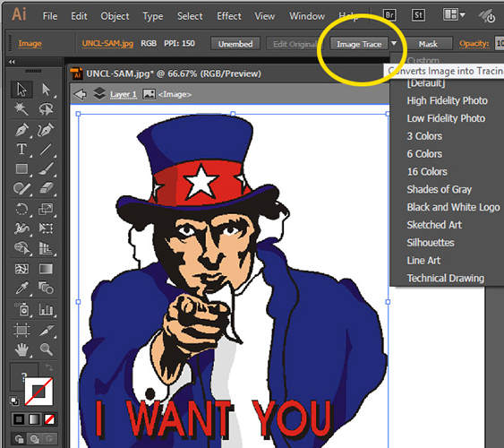
Task: Select the Scale tool
Action: pyautogui.click(x=46, y=210)
